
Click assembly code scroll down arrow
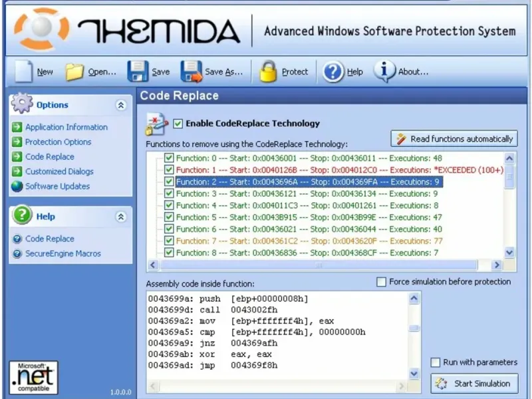414,374
